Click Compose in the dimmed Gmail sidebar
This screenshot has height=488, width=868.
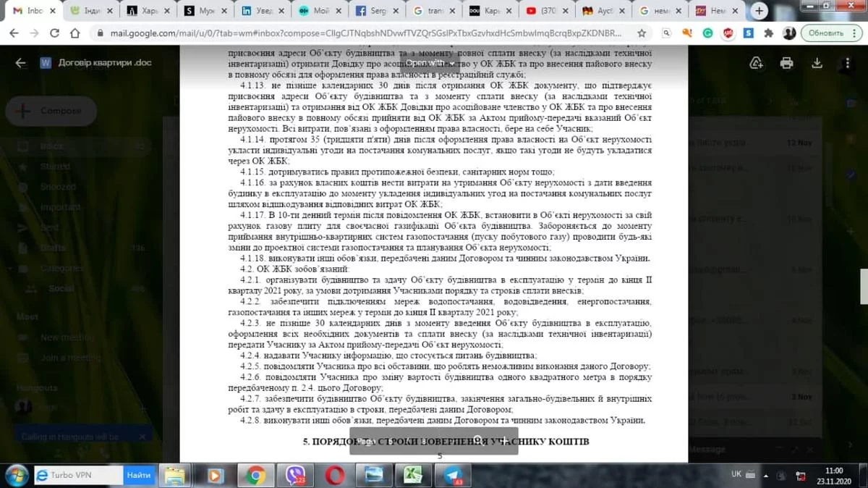(x=52, y=111)
